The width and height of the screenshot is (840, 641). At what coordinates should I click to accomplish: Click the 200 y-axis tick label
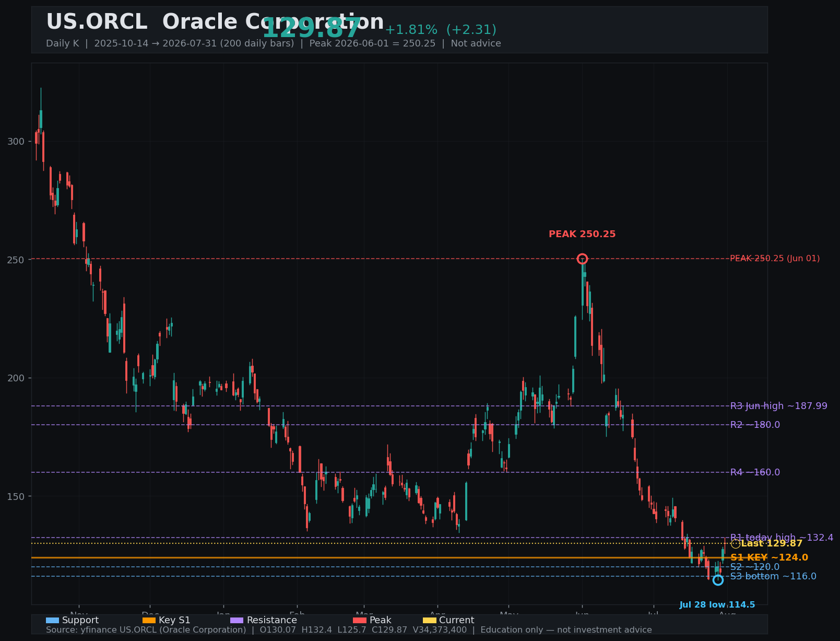point(16,378)
